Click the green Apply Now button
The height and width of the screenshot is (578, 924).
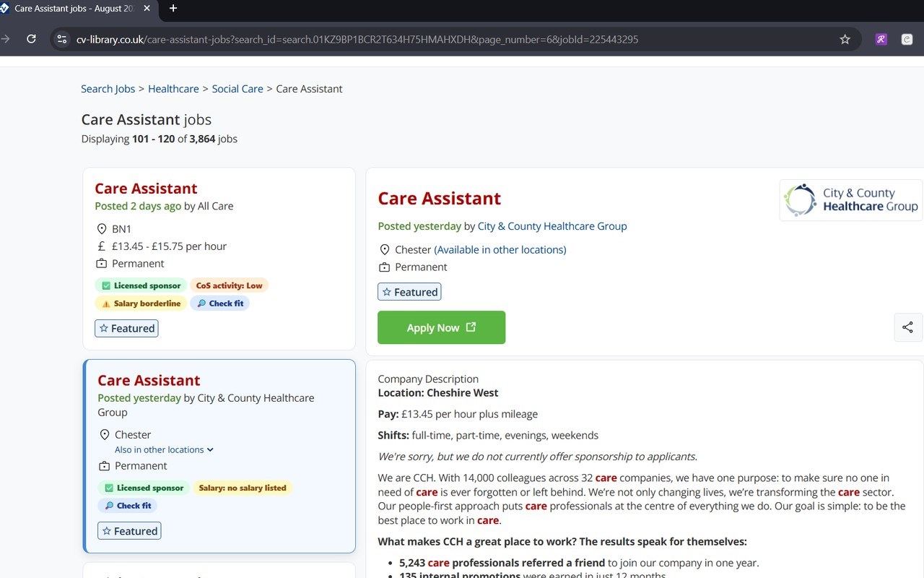(x=441, y=327)
